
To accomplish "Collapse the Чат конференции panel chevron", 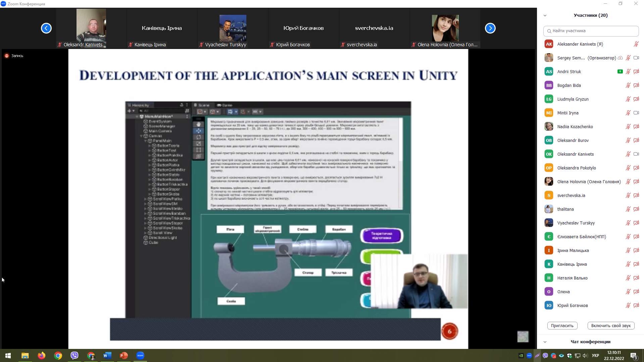I will pos(545,342).
